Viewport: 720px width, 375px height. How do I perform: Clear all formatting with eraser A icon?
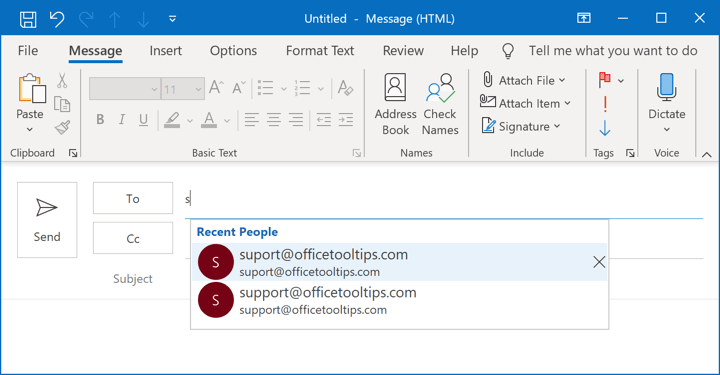click(x=345, y=87)
